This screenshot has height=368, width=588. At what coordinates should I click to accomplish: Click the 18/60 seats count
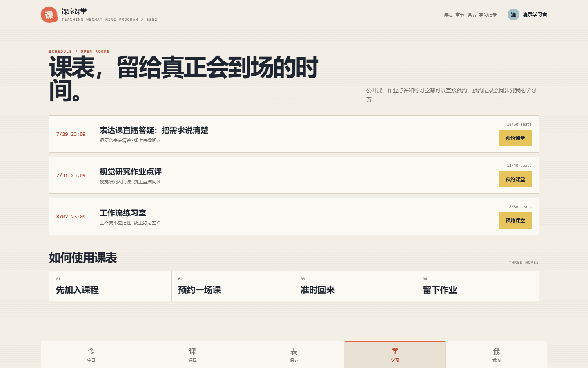pyautogui.click(x=519, y=124)
